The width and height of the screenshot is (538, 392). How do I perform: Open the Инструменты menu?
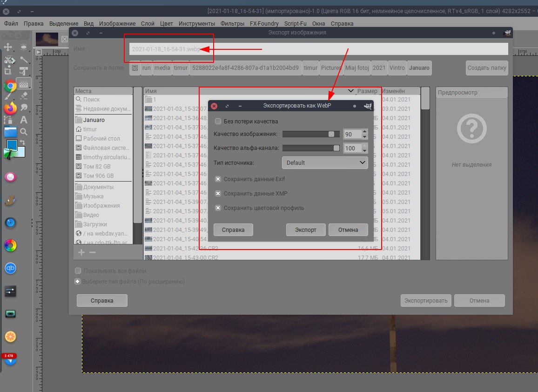pos(196,23)
